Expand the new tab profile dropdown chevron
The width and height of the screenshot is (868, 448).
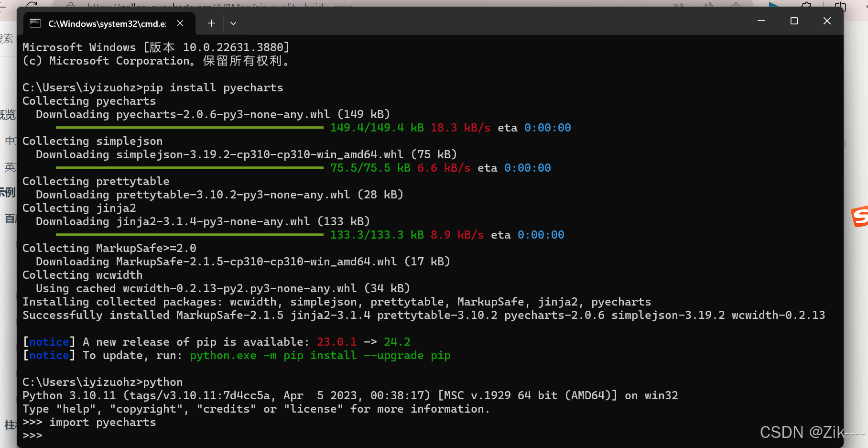[233, 23]
